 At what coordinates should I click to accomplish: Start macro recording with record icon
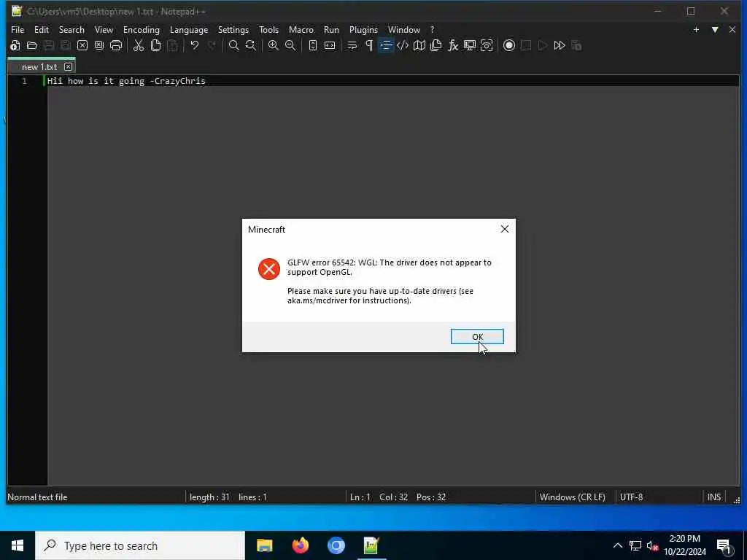(x=509, y=46)
